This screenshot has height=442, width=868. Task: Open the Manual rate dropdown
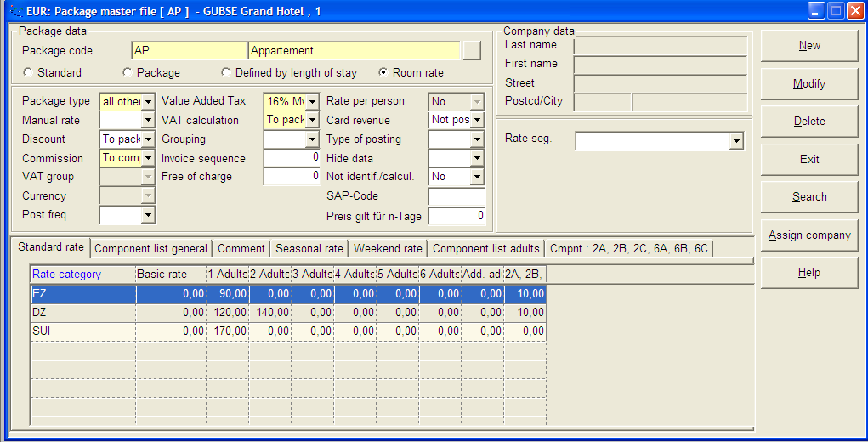point(148,120)
